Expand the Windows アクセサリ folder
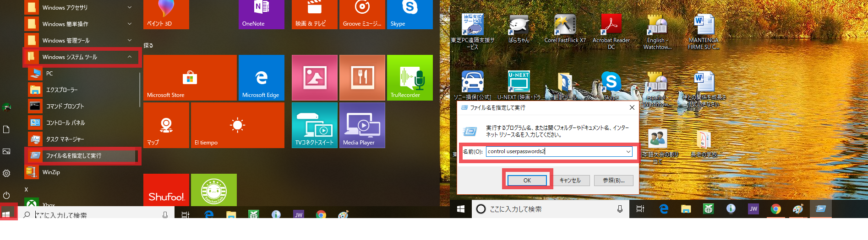The width and height of the screenshot is (868, 240). (82, 7)
